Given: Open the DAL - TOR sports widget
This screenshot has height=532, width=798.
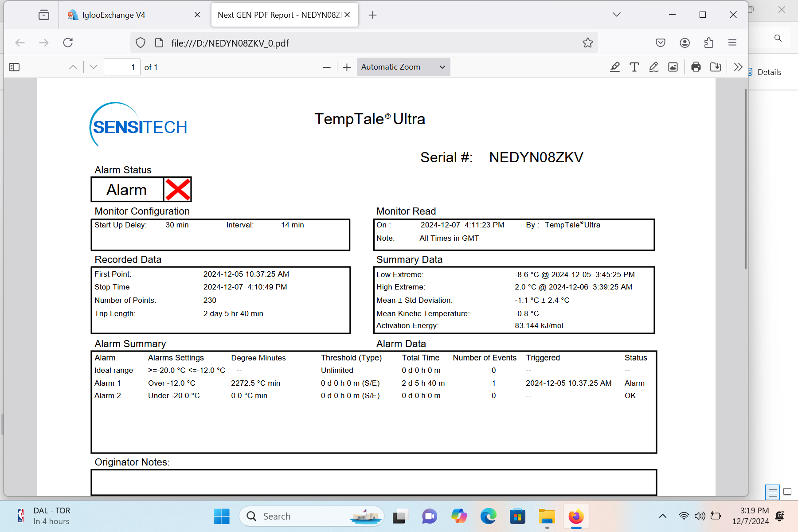Looking at the screenshot, I should (x=44, y=516).
